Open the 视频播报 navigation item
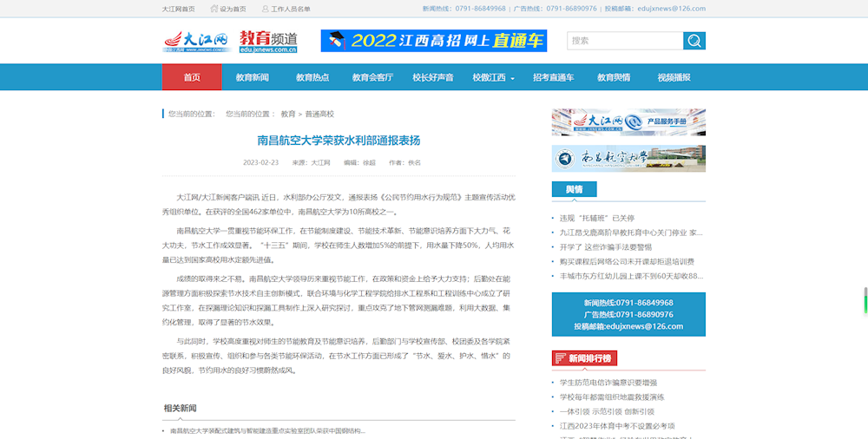The height and width of the screenshot is (439, 868). [x=674, y=77]
